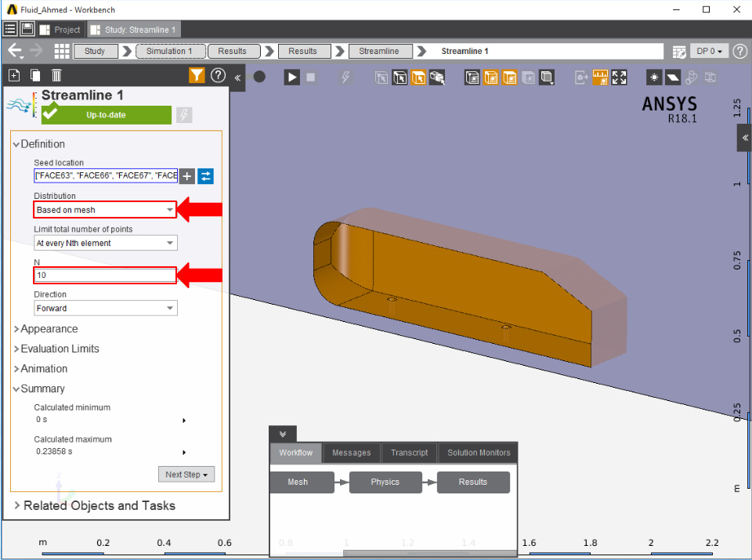Click the Streamline breadcrumb button
This screenshot has width=752, height=560.
[380, 52]
